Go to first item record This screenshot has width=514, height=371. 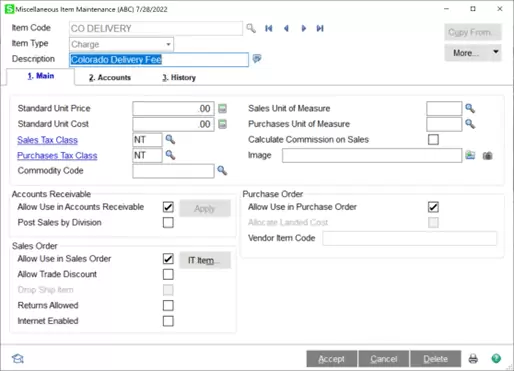tap(269, 28)
